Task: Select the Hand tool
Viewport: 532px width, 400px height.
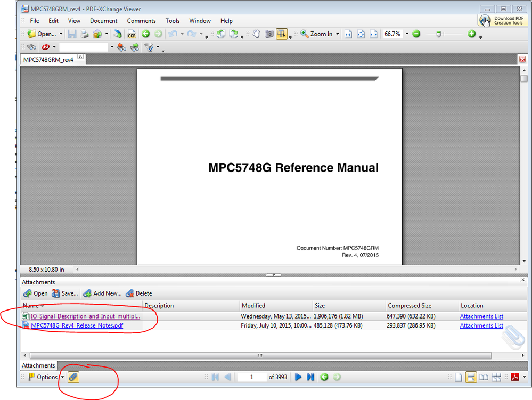Action: pos(257,34)
